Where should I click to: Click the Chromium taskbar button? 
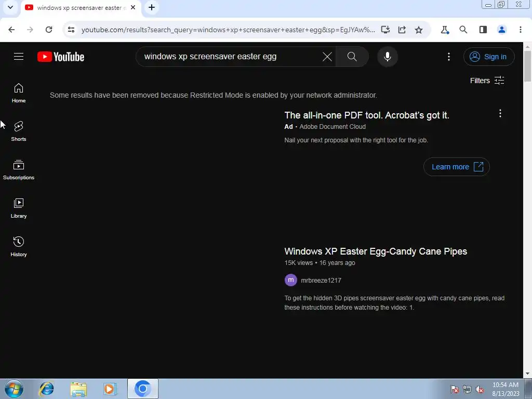(x=143, y=389)
